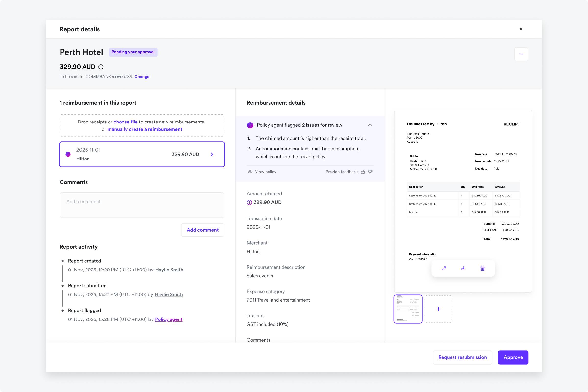Screen dimensions: 588x392
Task: Click the plus tile to add receipt
Action: pos(438,309)
